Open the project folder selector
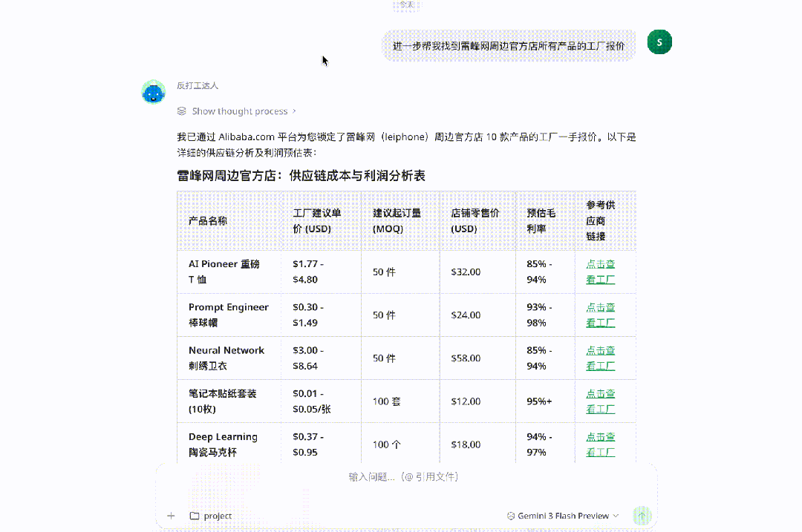 (211, 516)
